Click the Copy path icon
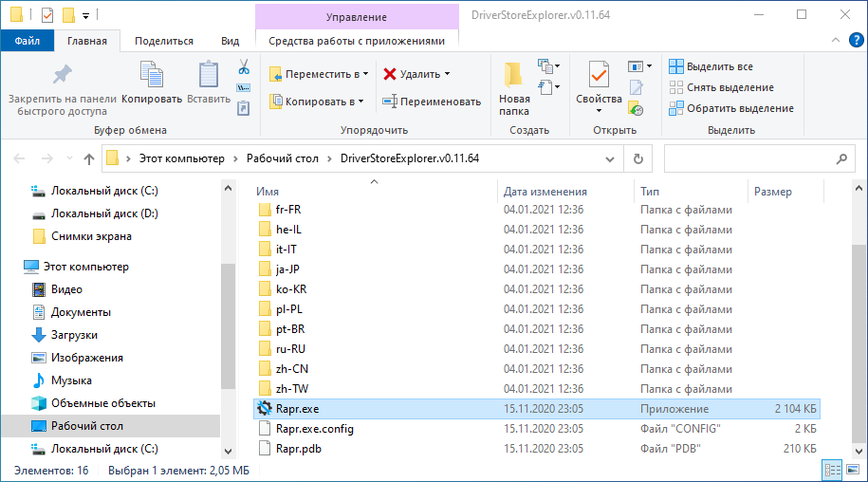 pos(244,88)
